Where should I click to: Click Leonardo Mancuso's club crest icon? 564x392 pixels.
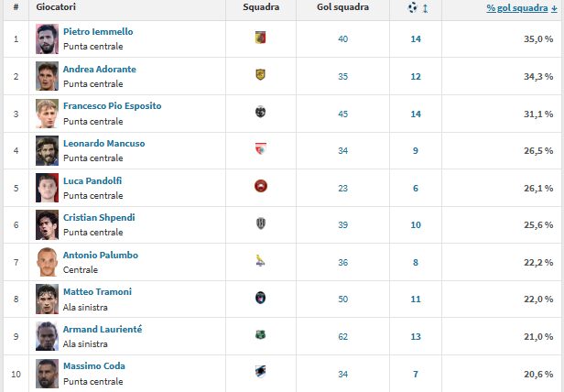tap(261, 150)
